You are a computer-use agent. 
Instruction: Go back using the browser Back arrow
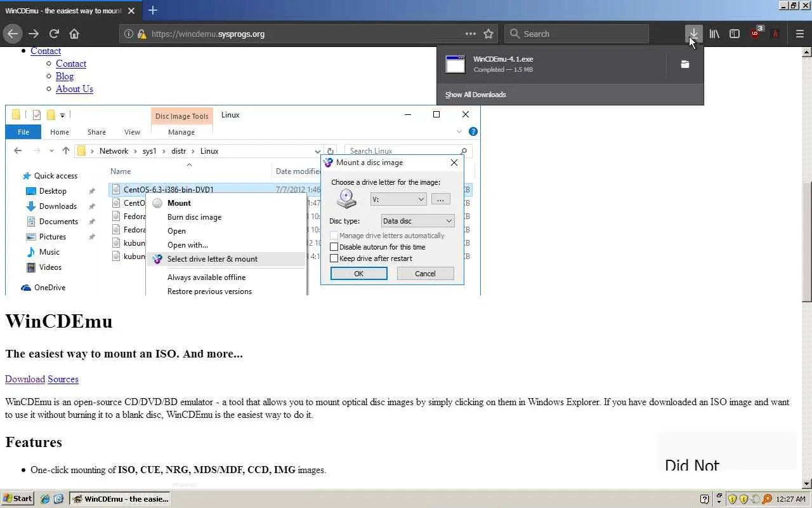click(x=13, y=34)
